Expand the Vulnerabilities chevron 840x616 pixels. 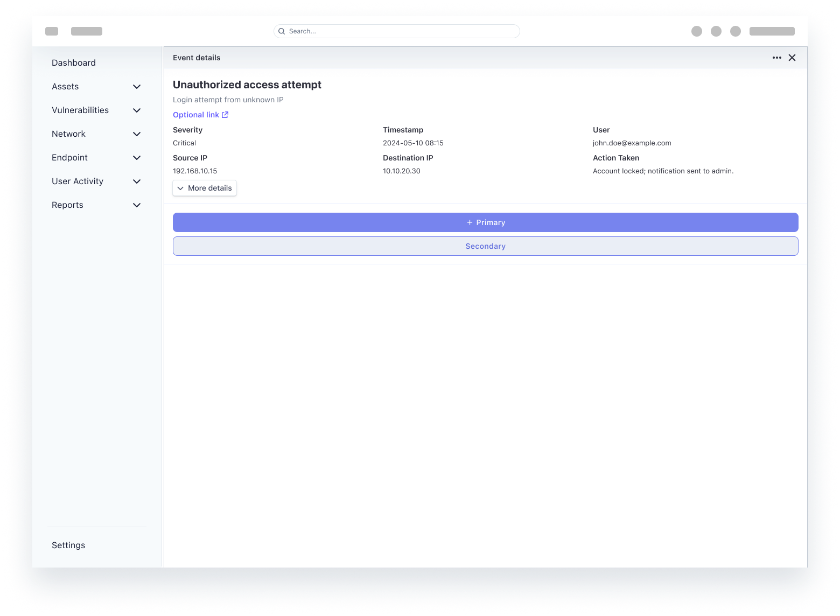(x=137, y=110)
